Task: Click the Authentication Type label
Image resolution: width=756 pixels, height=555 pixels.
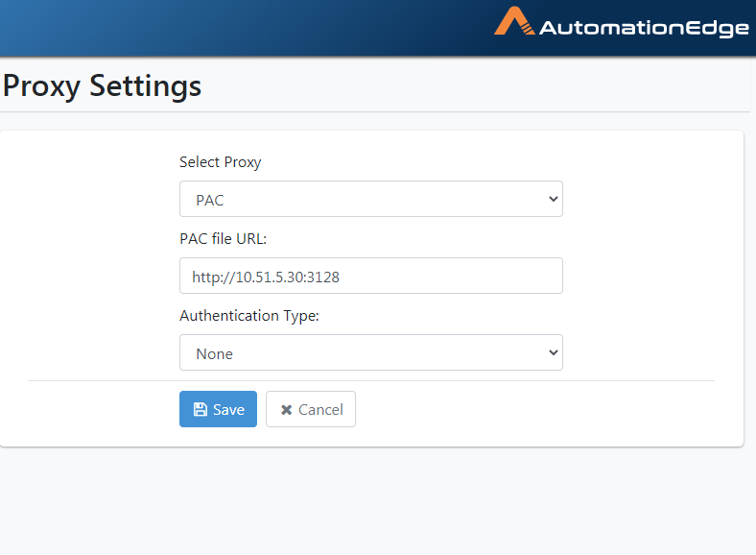Action: 249,316
